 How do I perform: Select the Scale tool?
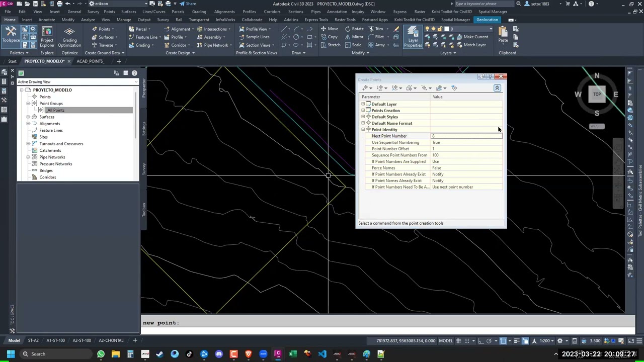pyautogui.click(x=353, y=45)
